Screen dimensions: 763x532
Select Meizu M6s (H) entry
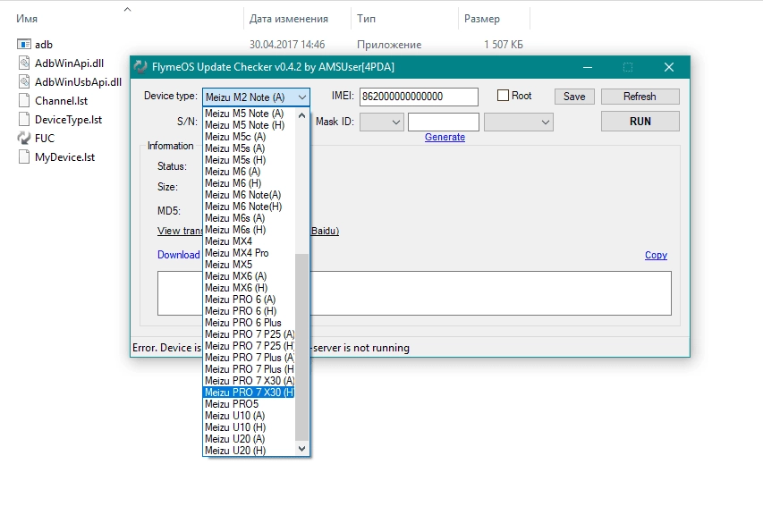click(x=249, y=230)
